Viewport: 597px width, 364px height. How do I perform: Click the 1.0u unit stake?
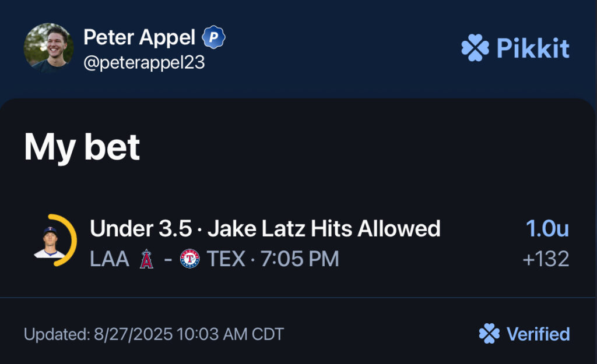547,229
